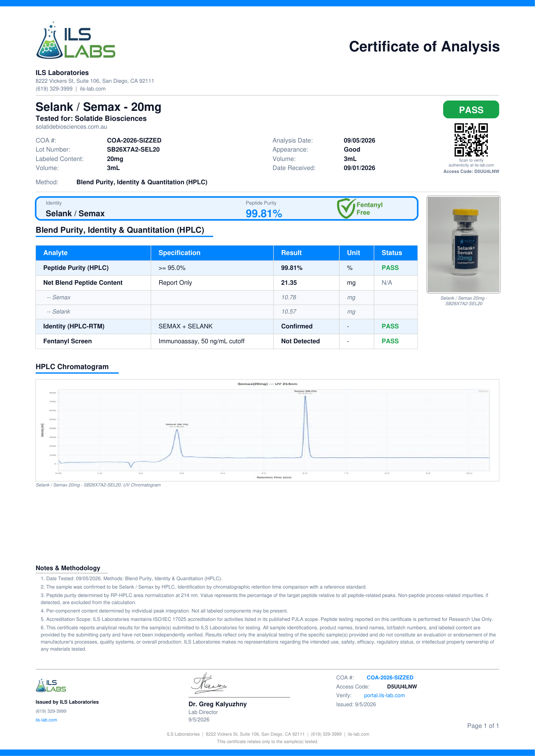Image resolution: width=535 pixels, height=756 pixels.
Task: Click the HPLC chromatogram chart
Action: point(267,430)
